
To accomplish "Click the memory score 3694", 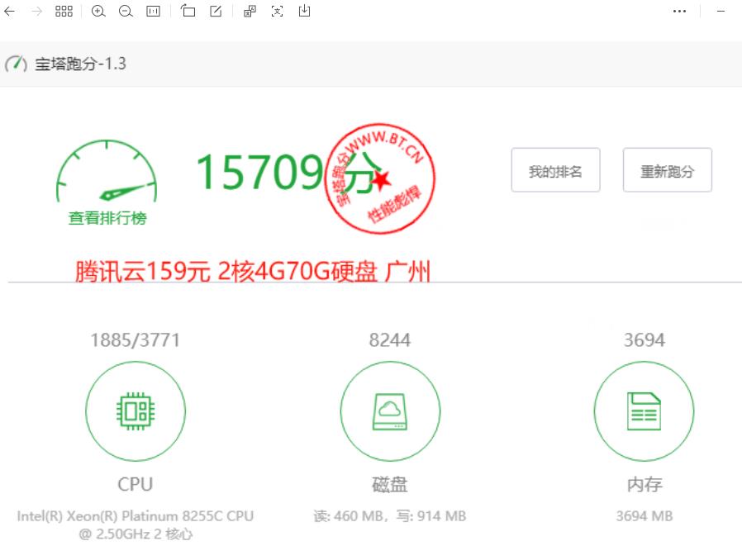I will 644,340.
